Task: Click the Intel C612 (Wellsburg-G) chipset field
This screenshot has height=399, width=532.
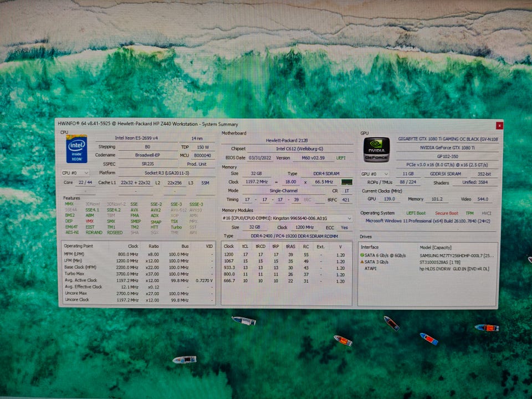Action: (x=300, y=149)
